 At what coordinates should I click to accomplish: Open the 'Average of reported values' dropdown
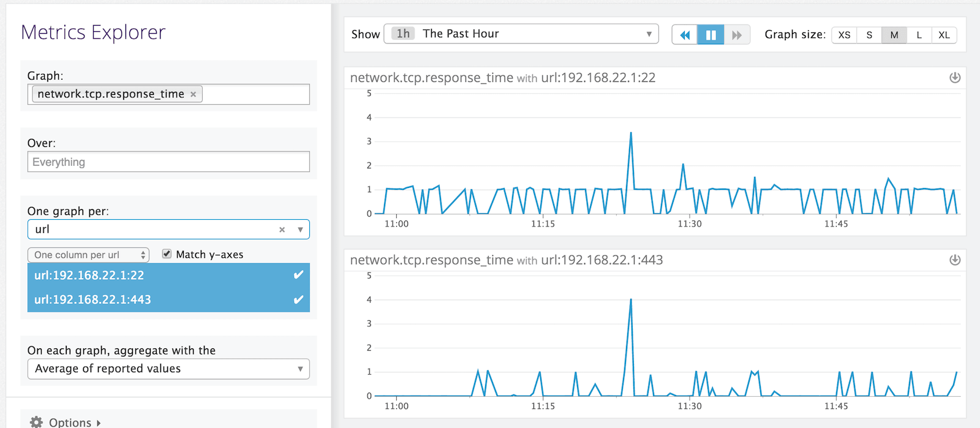168,369
